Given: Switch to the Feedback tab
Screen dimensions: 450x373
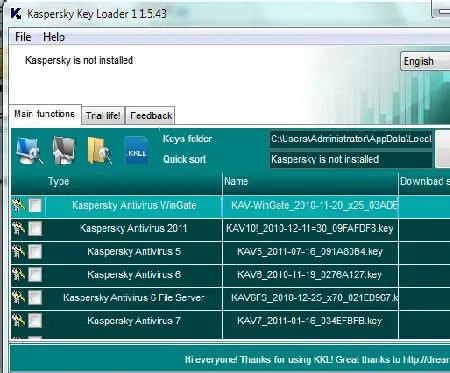Looking at the screenshot, I should (x=151, y=116).
